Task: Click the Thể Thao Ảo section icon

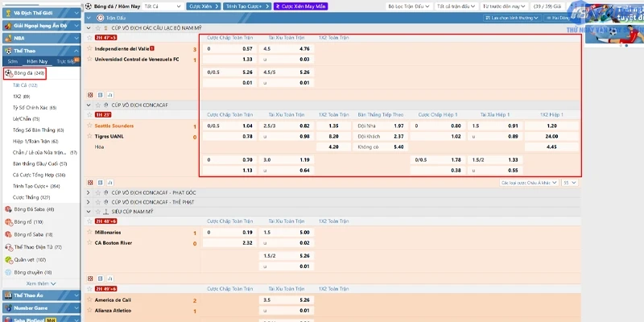Action: tap(8, 295)
